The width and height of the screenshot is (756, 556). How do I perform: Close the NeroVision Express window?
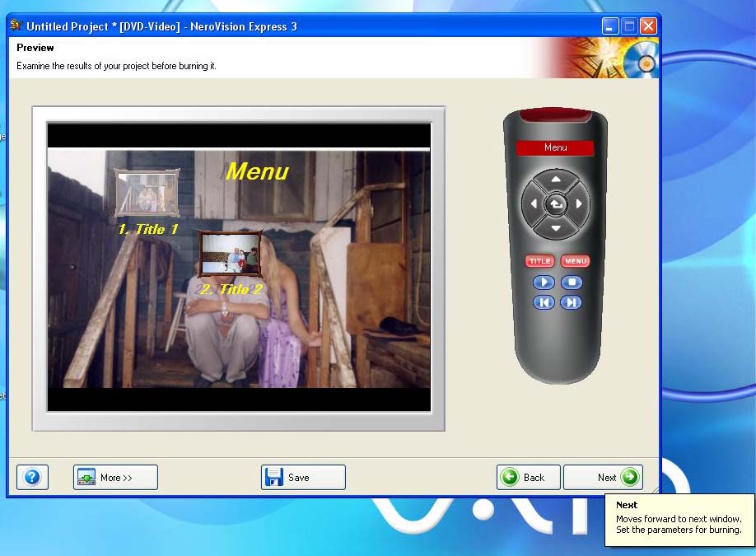648,26
